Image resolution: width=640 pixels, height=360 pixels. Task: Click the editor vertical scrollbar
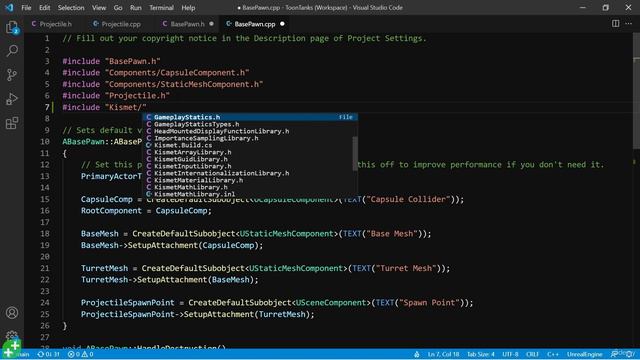[x=636, y=91]
